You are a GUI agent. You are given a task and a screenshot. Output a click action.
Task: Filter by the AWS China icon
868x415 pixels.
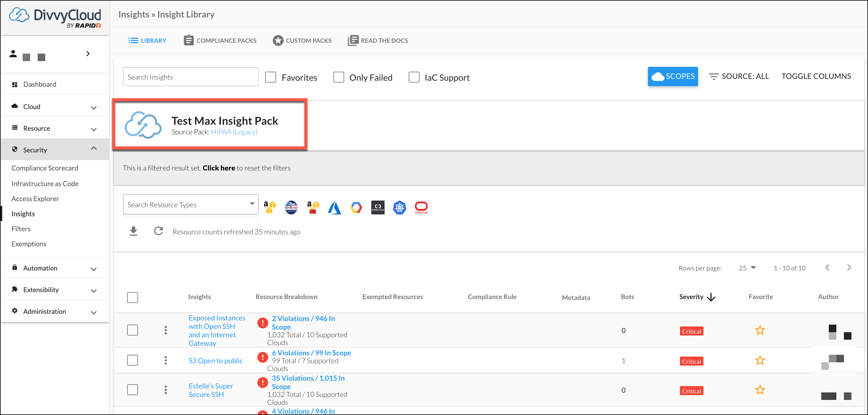pyautogui.click(x=313, y=207)
